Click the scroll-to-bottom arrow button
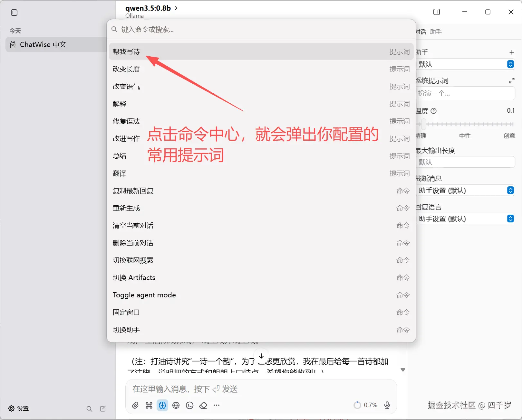 click(261, 356)
